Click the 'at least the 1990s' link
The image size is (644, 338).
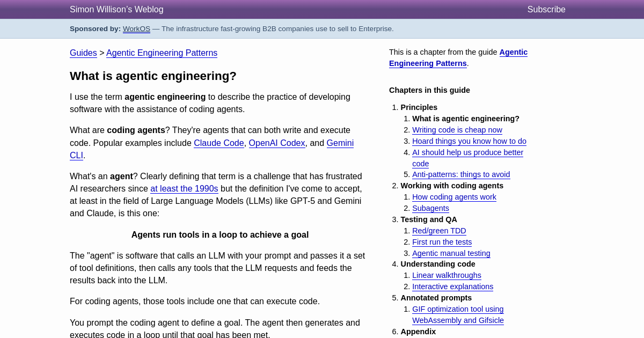[x=184, y=189]
